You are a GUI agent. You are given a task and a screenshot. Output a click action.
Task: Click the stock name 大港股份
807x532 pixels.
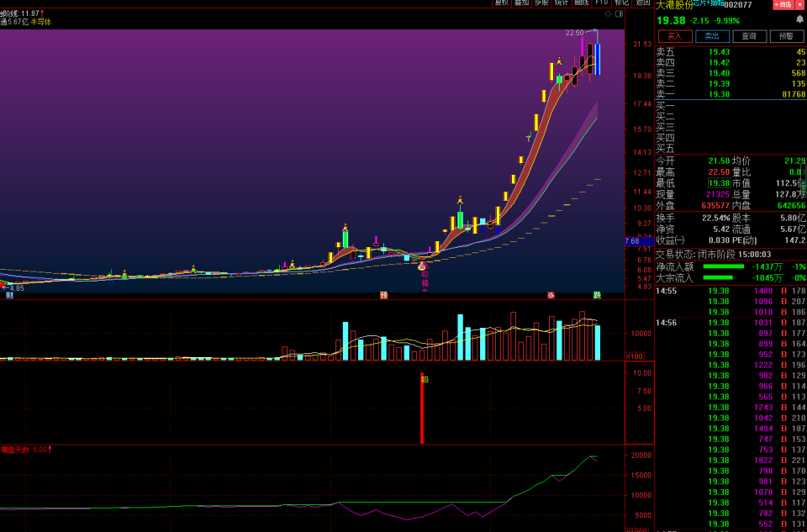pyautogui.click(x=674, y=5)
